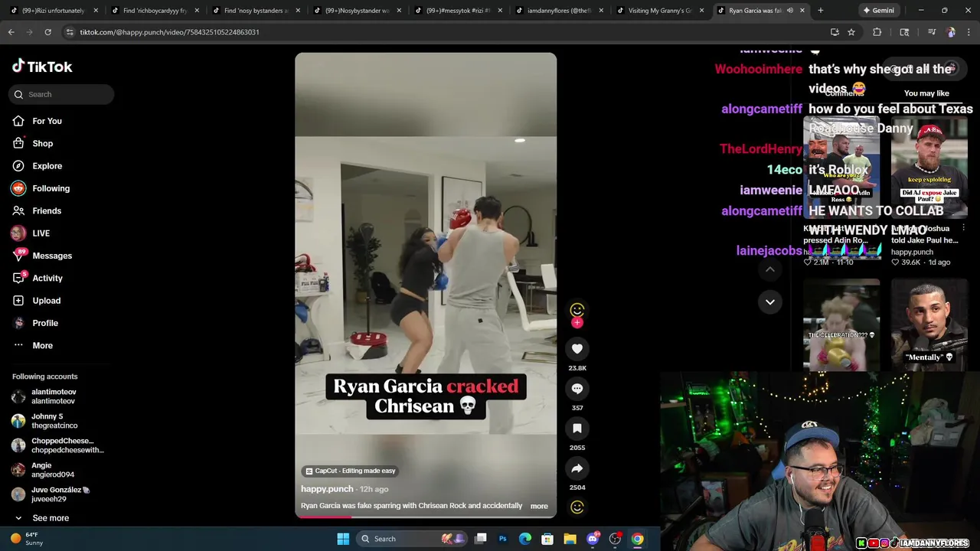The width and height of the screenshot is (980, 551).
Task: Open File Explorer from taskbar
Action: [x=570, y=539]
